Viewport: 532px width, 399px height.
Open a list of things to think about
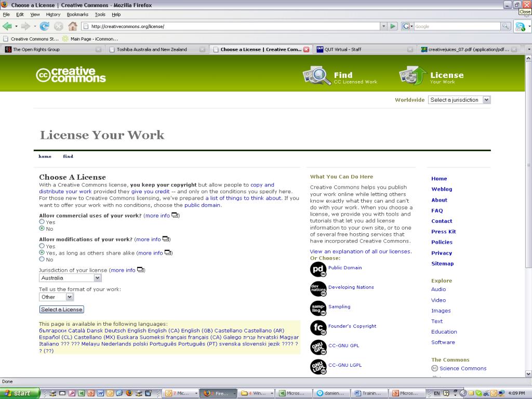point(243,198)
